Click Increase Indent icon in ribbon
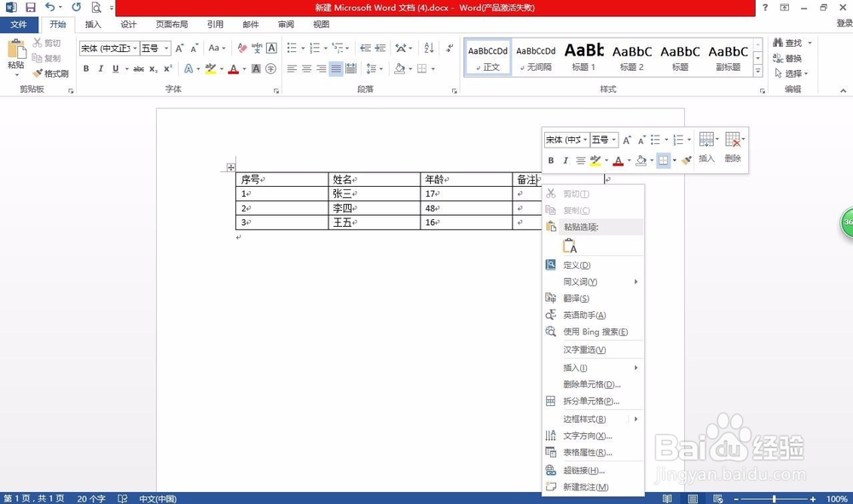This screenshot has width=853, height=504. (x=380, y=49)
